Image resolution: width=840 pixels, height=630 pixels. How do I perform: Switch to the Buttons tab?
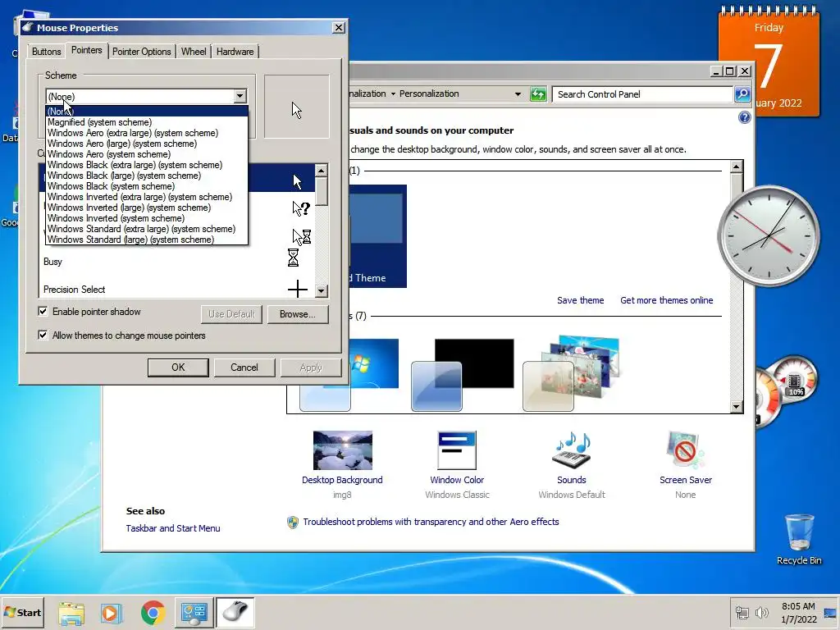coord(46,52)
